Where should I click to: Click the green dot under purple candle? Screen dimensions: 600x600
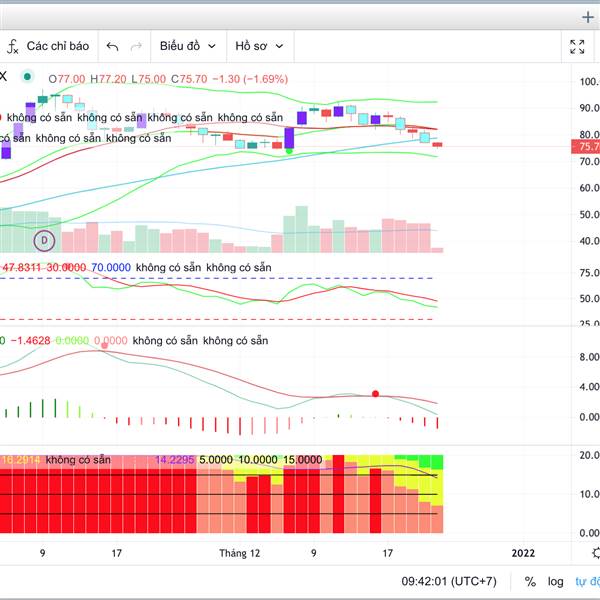pyautogui.click(x=289, y=151)
